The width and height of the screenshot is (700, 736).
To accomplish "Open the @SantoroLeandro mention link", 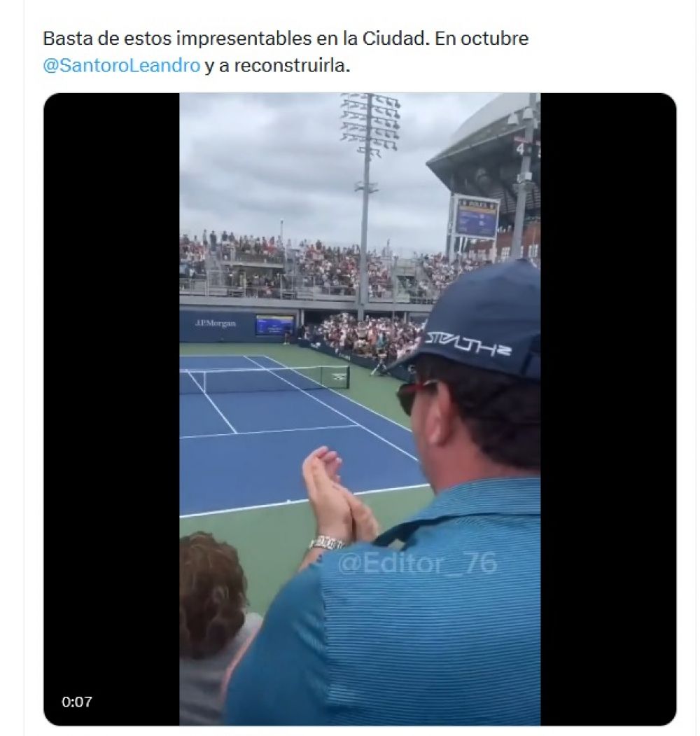I will (x=122, y=66).
